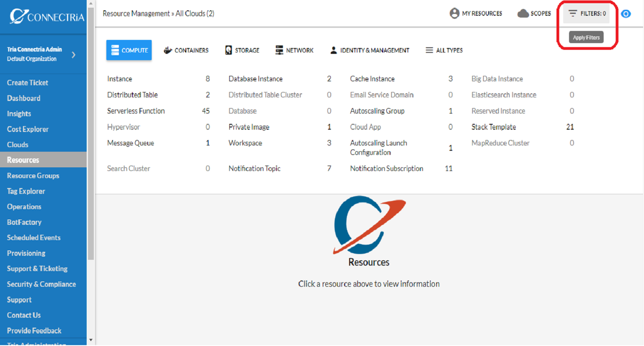View the Workspace resource type
This screenshot has width=644, height=346.
pos(245,143)
